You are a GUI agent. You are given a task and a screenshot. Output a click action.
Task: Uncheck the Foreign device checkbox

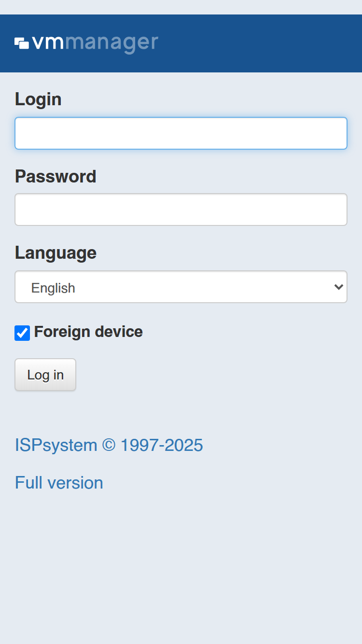coord(22,333)
